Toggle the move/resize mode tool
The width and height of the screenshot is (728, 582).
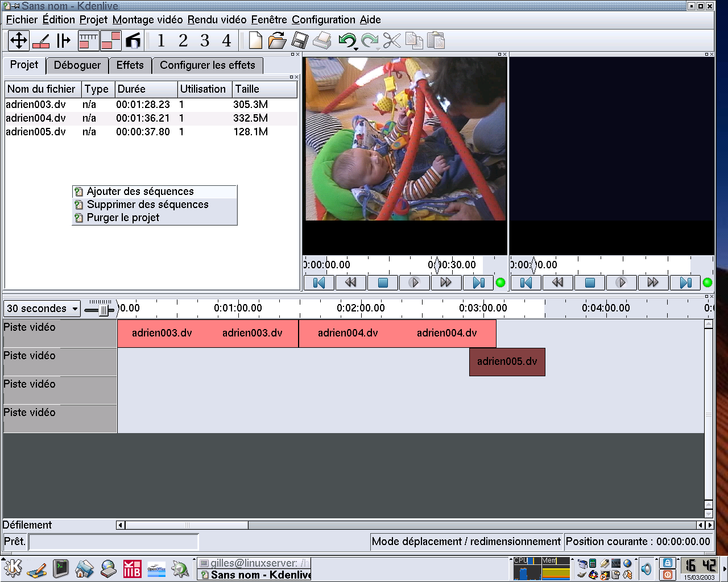click(x=19, y=41)
